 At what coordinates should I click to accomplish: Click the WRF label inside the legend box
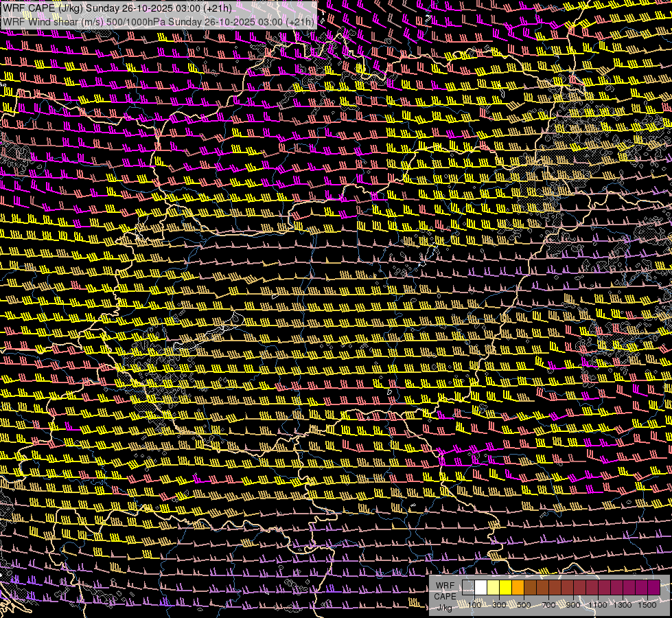(445, 586)
